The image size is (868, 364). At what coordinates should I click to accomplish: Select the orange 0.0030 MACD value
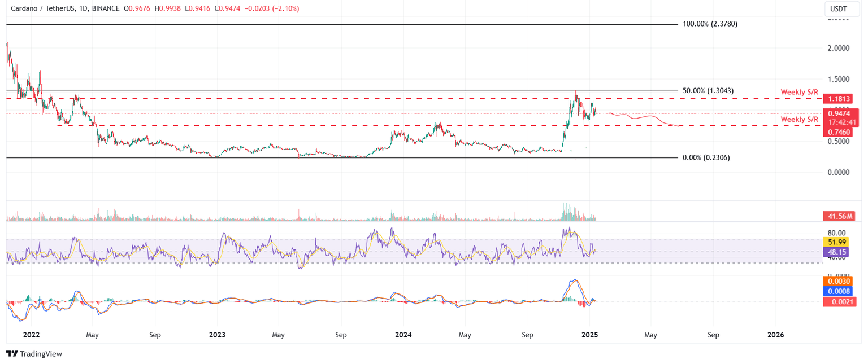[x=838, y=280]
